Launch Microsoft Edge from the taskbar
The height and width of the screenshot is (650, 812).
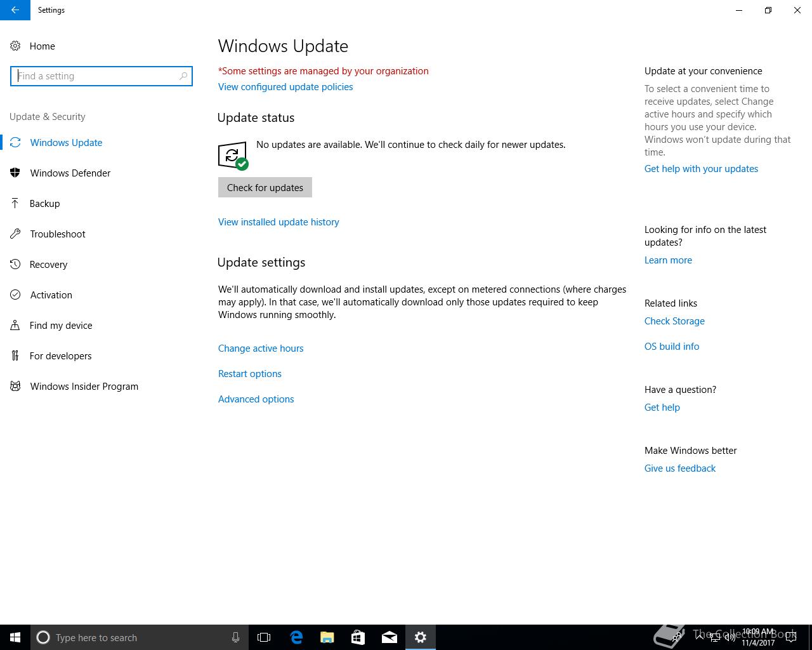(x=296, y=637)
